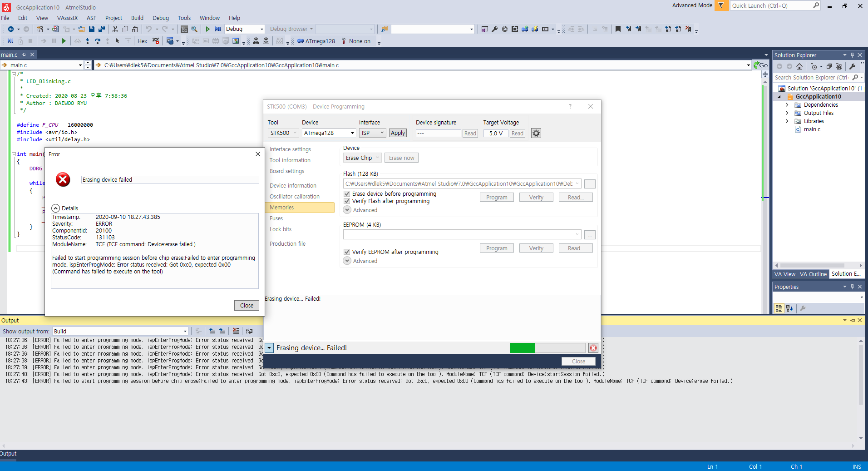This screenshot has height=471, width=868.
Task: Close the Error dialog with Close button
Action: click(x=247, y=306)
